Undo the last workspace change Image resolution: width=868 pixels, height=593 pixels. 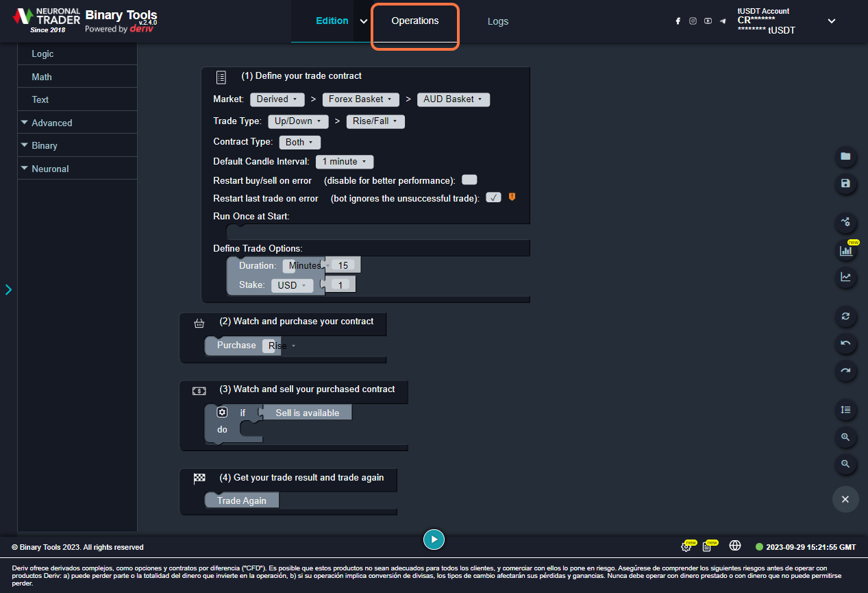click(x=845, y=344)
